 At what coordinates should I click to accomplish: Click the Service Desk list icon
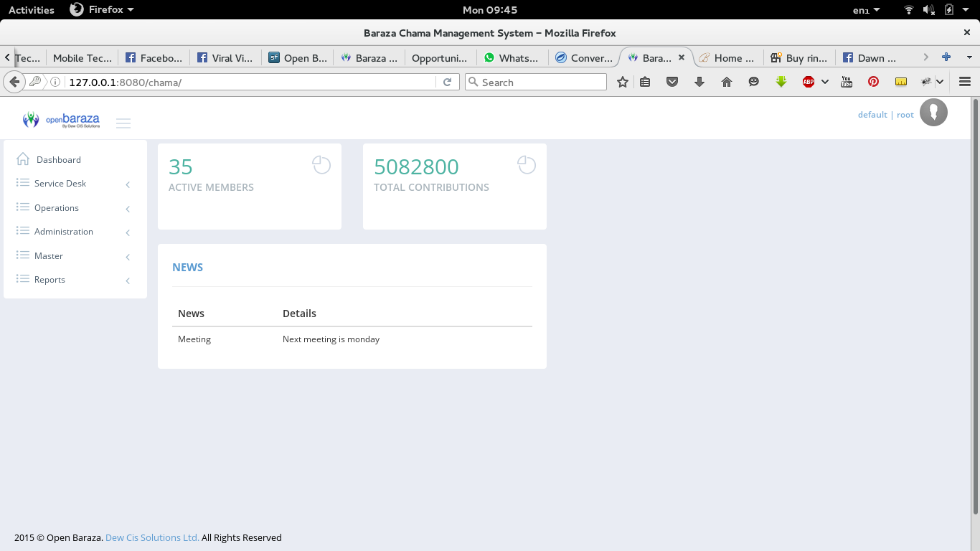(x=22, y=183)
